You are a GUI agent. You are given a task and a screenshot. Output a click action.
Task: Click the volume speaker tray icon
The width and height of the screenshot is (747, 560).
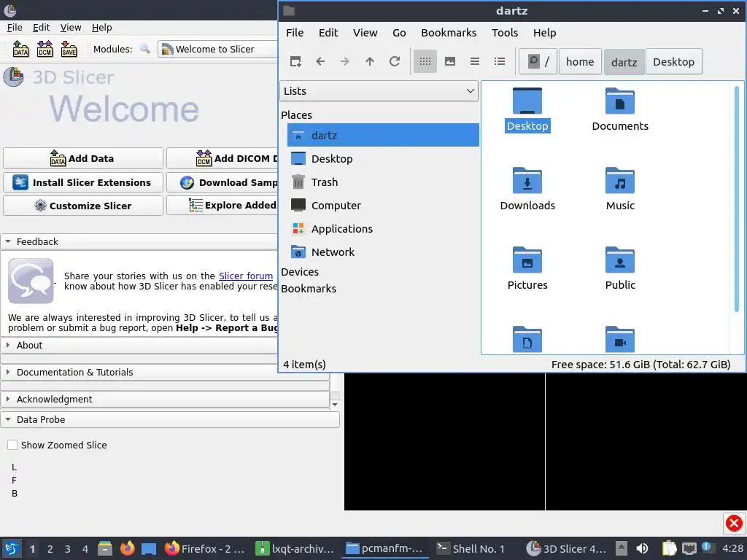[x=642, y=548]
